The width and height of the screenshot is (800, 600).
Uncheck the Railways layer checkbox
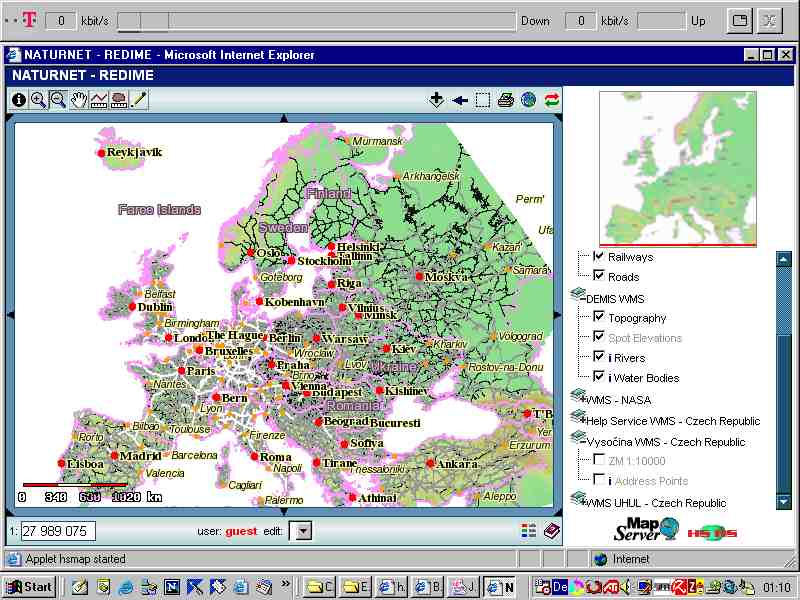coord(599,257)
